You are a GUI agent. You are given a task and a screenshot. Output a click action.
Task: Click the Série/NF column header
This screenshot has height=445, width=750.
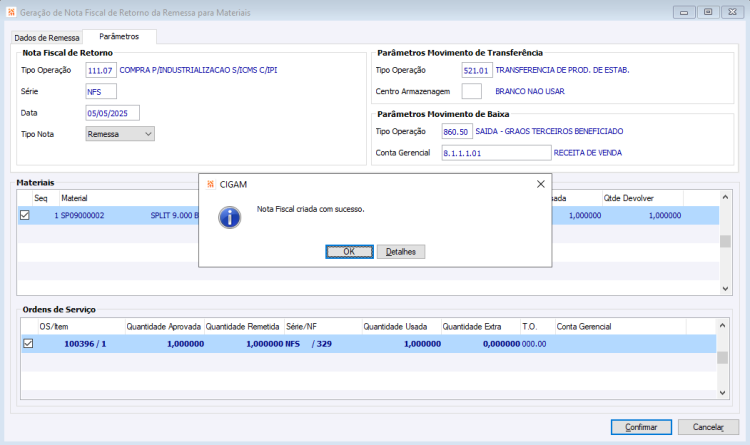[x=323, y=326]
